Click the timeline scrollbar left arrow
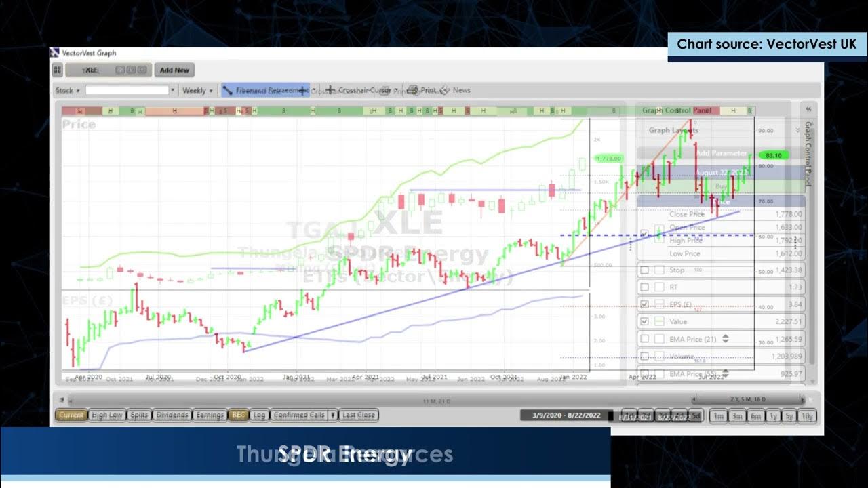This screenshot has height=488, width=868. (71, 400)
